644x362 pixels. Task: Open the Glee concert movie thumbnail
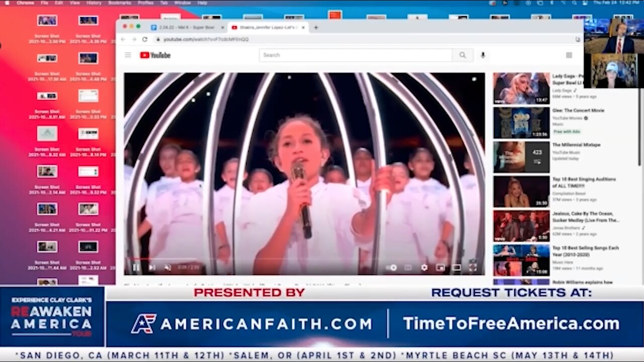click(521, 123)
